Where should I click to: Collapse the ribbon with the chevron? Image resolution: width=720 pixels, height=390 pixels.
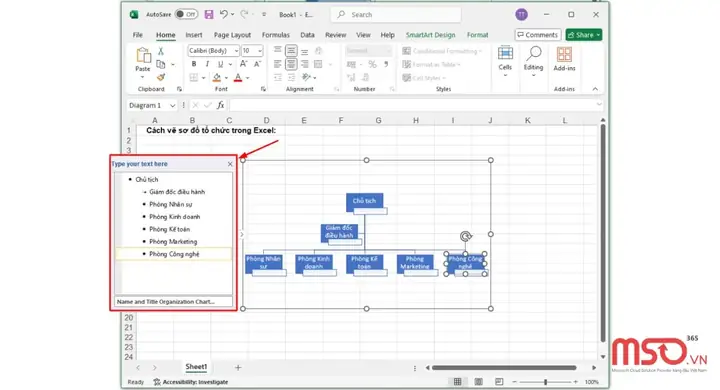(x=595, y=89)
